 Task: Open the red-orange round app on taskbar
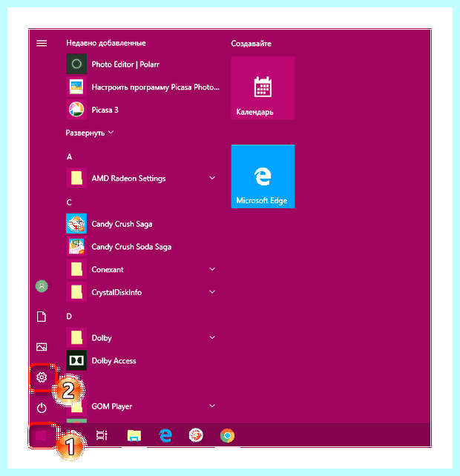(196, 436)
